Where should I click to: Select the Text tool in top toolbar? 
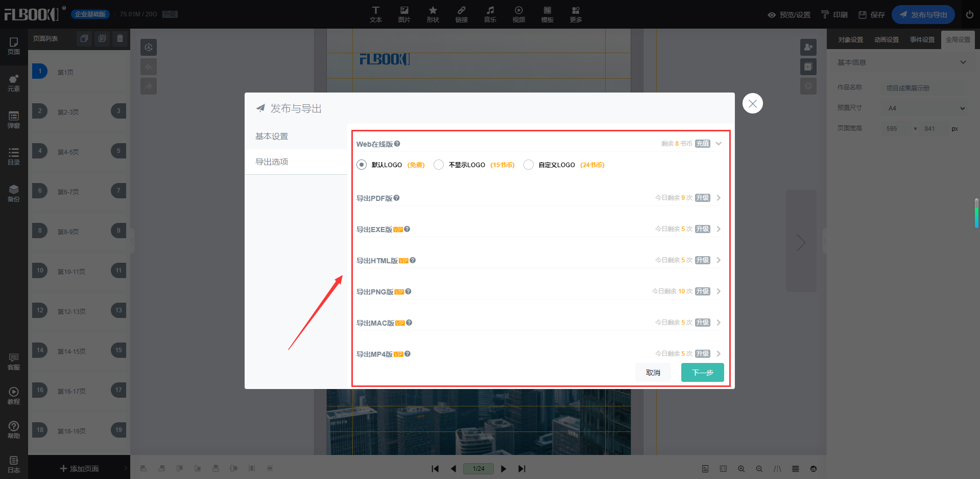point(375,14)
